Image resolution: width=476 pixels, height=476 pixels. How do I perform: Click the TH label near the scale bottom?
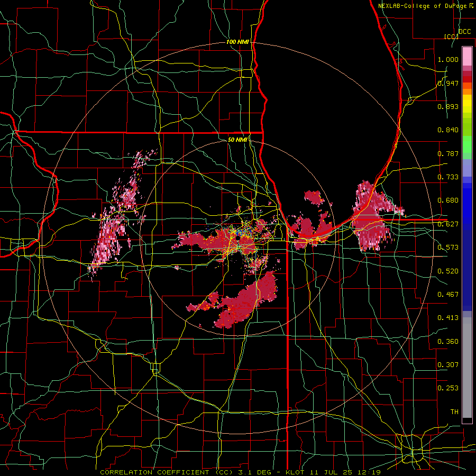click(454, 412)
